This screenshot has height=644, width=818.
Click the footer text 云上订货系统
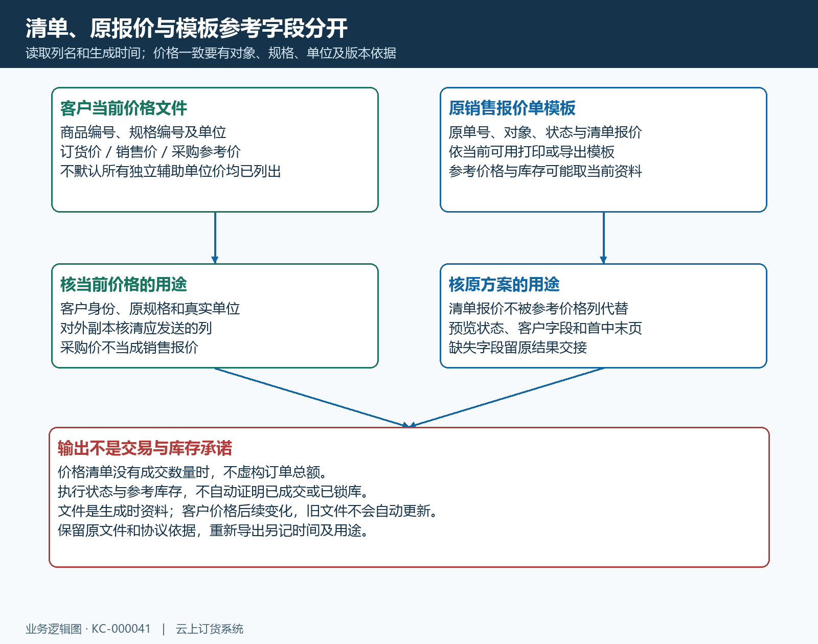pyautogui.click(x=210, y=629)
